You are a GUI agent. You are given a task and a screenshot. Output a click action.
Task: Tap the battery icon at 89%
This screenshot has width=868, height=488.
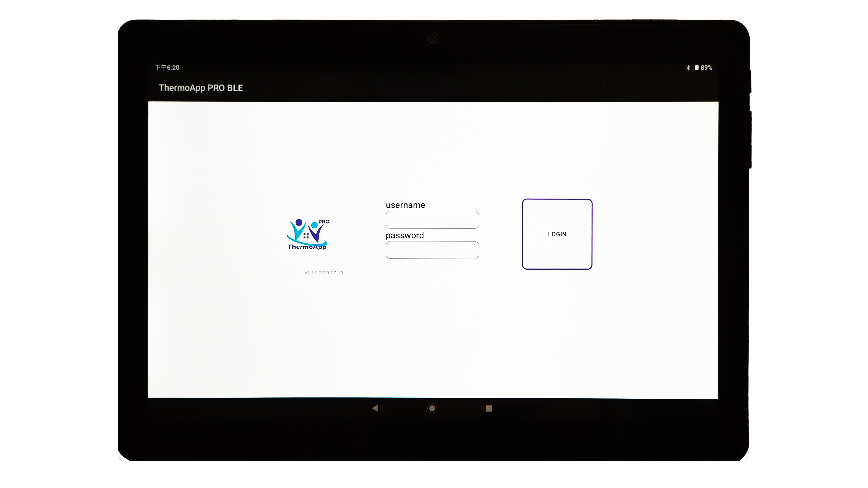coord(697,68)
